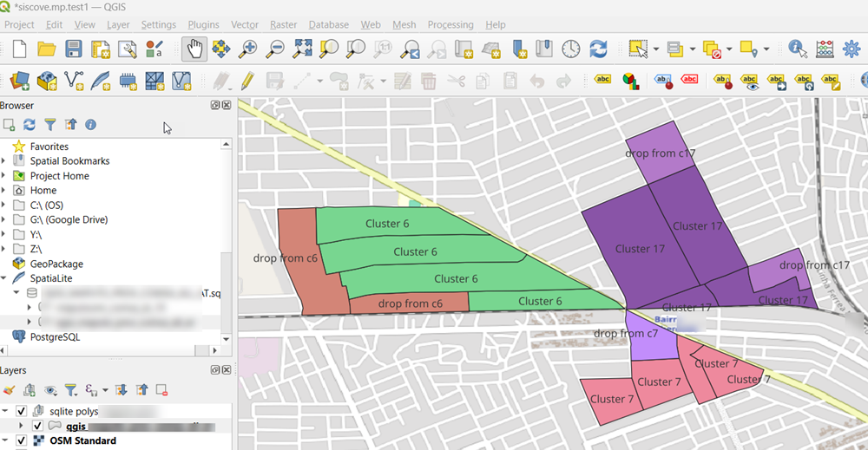
Task: Create a new SpatiaLite layer feather icon
Action: tap(101, 81)
